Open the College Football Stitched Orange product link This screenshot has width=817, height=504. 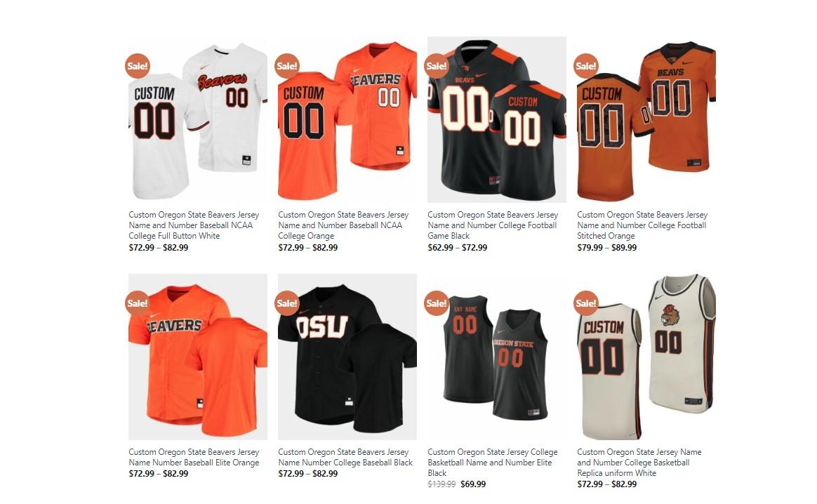(x=642, y=225)
